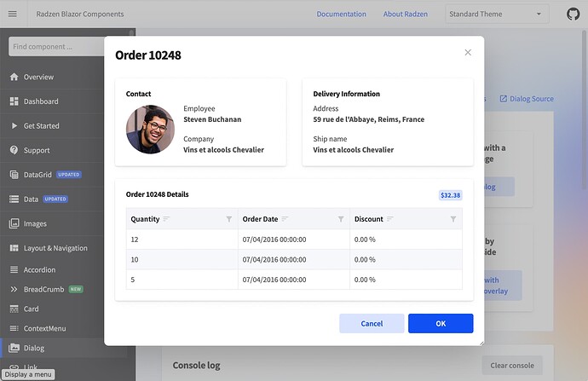Click the Cancel button in dialog
The image size is (588, 381).
(x=372, y=323)
